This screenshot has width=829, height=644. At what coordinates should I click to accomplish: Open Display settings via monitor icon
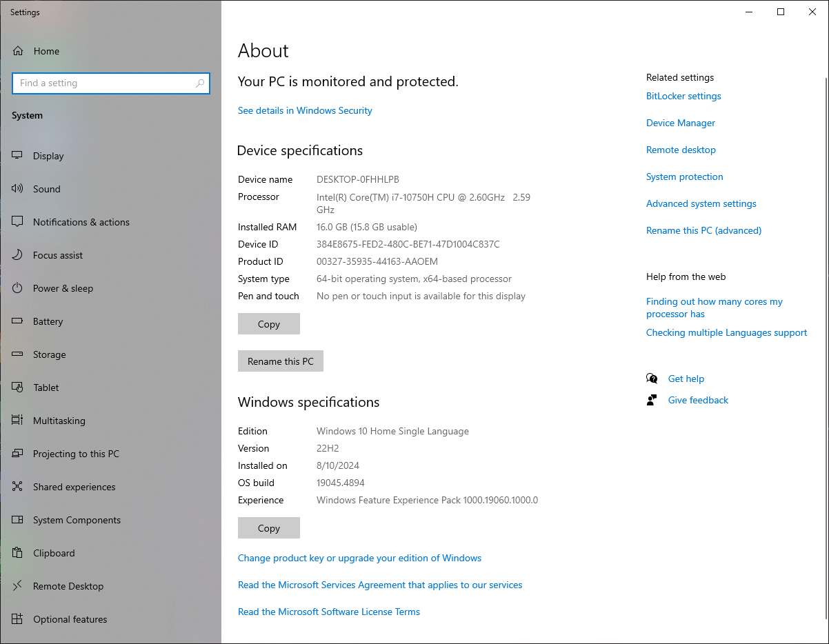tap(18, 156)
